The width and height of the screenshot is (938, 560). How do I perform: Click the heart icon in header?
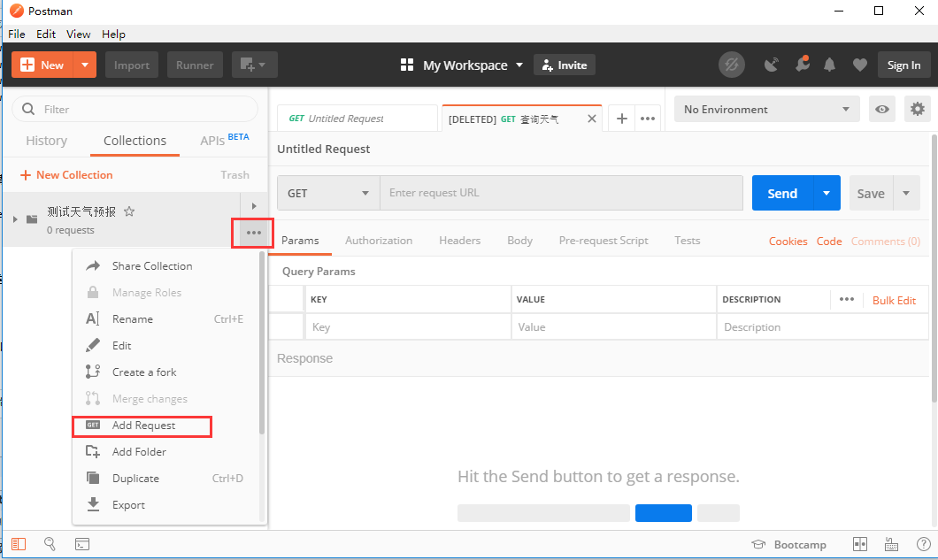(859, 65)
